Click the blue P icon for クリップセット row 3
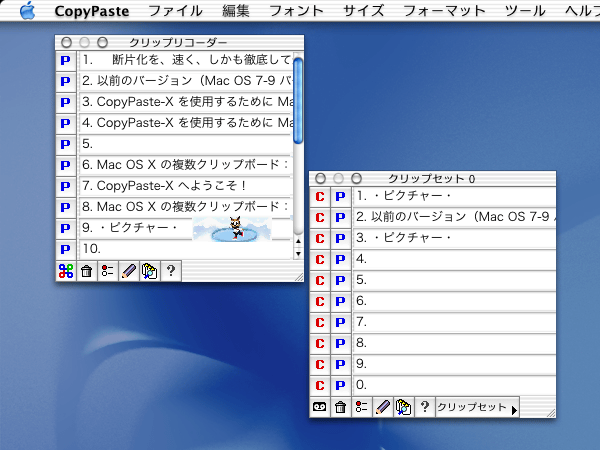600x450 pixels. 340,239
